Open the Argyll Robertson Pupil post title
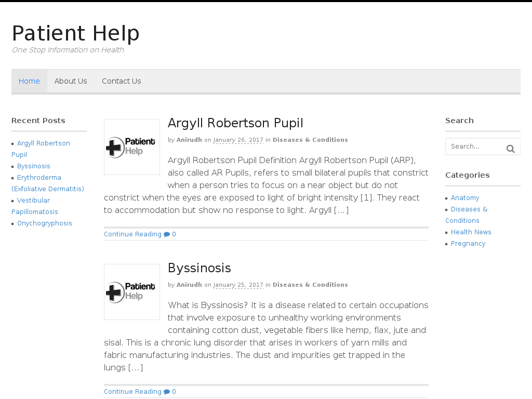 pos(235,123)
